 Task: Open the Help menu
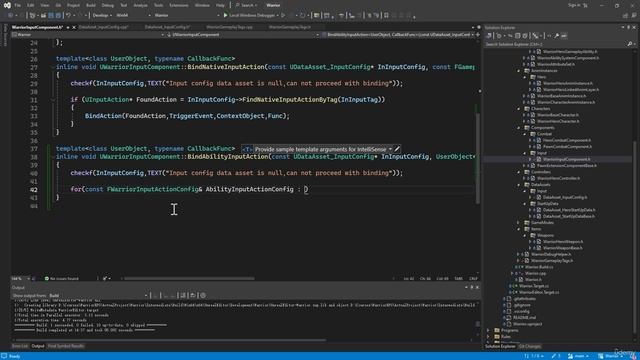(x=220, y=5)
